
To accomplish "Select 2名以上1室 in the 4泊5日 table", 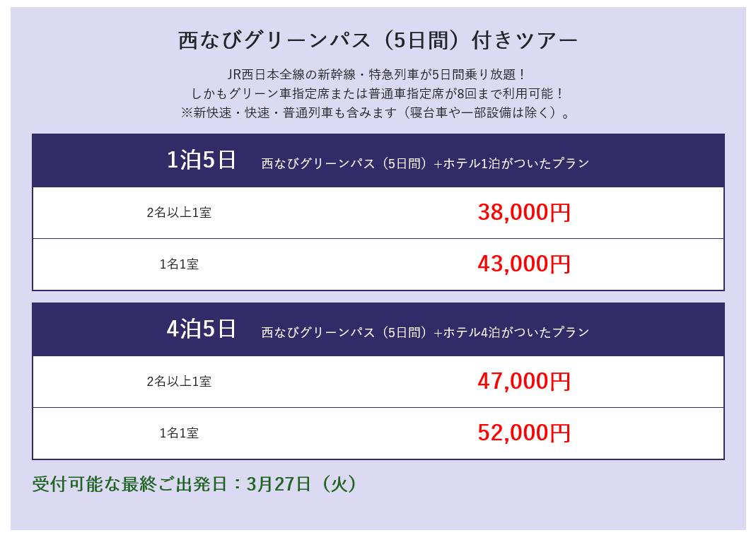I will [x=179, y=382].
